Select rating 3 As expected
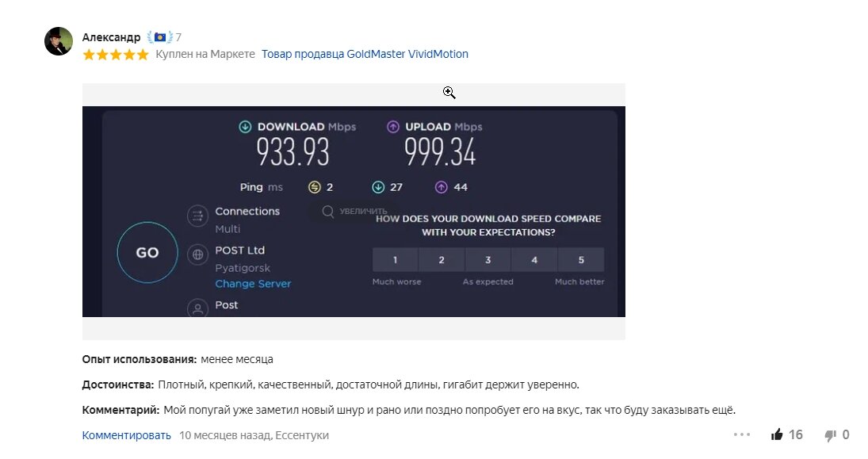This screenshot has width=868, height=459. coord(488,260)
